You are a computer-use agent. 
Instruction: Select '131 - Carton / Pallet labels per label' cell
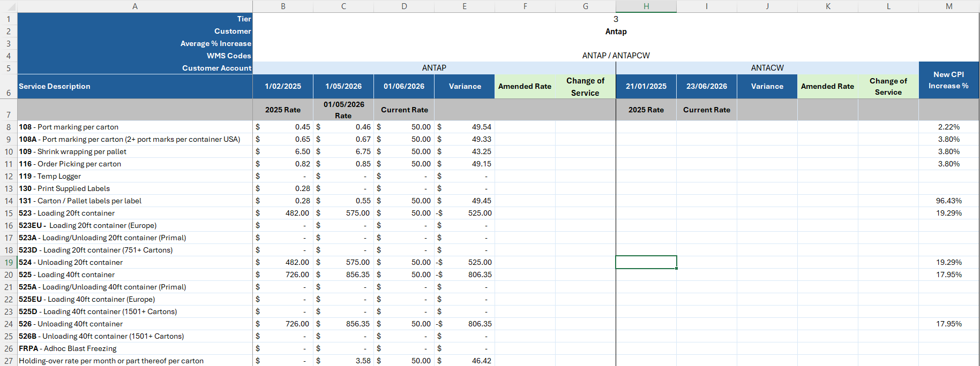135,201
